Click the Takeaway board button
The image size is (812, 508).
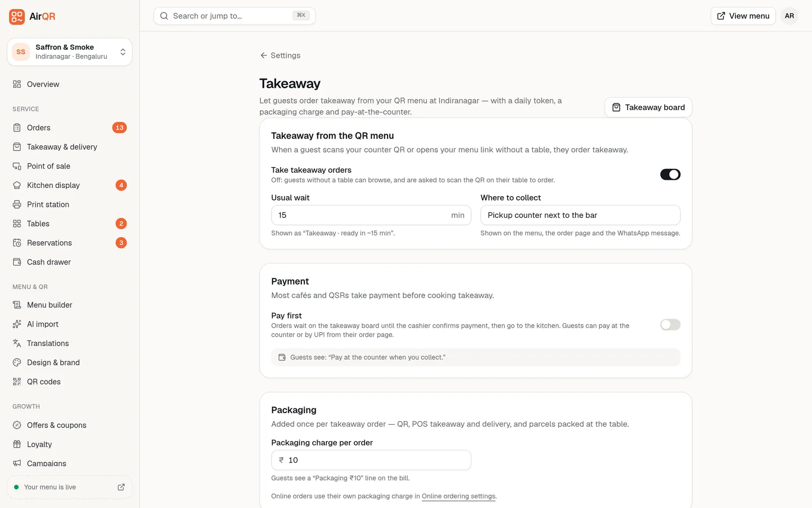click(x=648, y=107)
